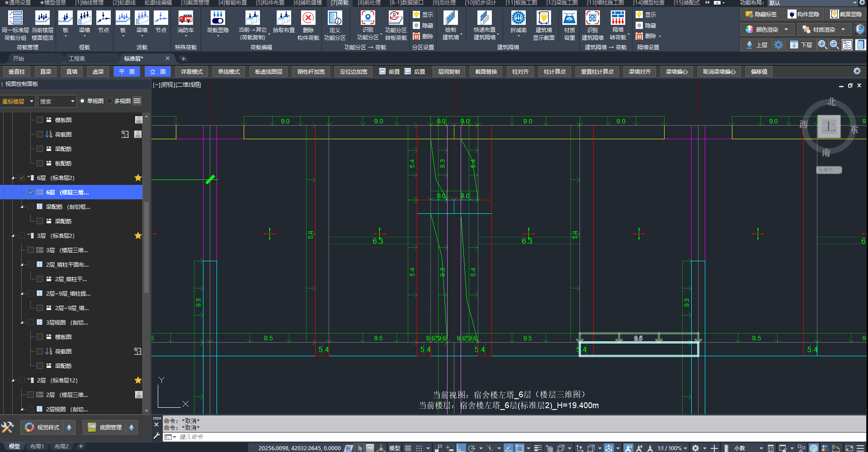
Task: Switch to the 工程集 tab
Action: pyautogui.click(x=77, y=59)
